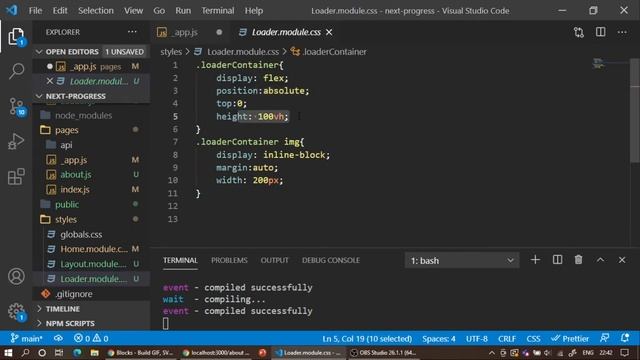640x360 pixels.
Task: Close the Loader.module.css tab
Action: (329, 32)
